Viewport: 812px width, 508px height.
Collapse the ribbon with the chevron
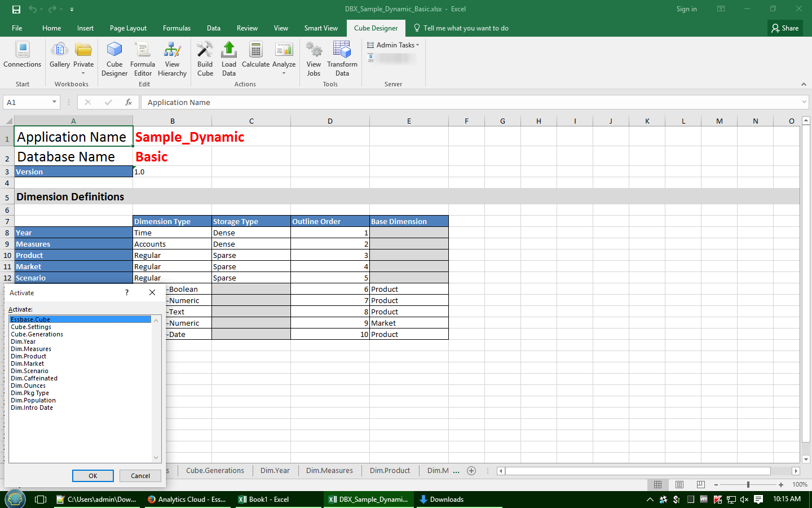click(x=804, y=84)
